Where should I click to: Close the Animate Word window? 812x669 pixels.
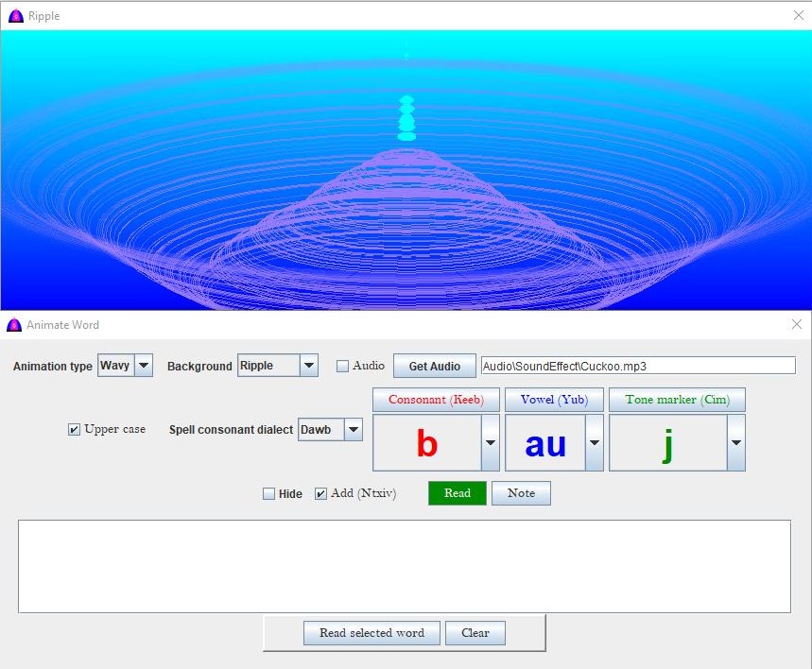[797, 324]
